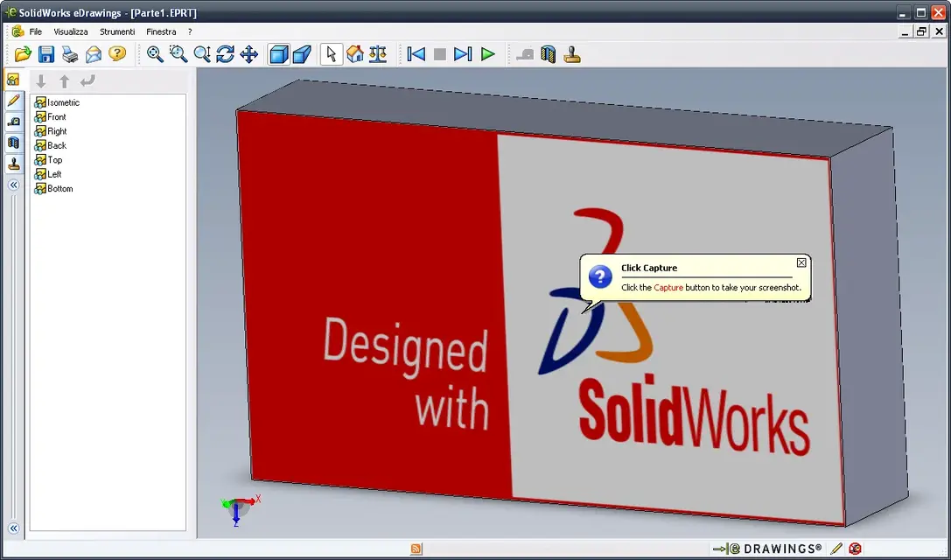Select the Back view
This screenshot has height=560, width=951.
[x=51, y=145]
